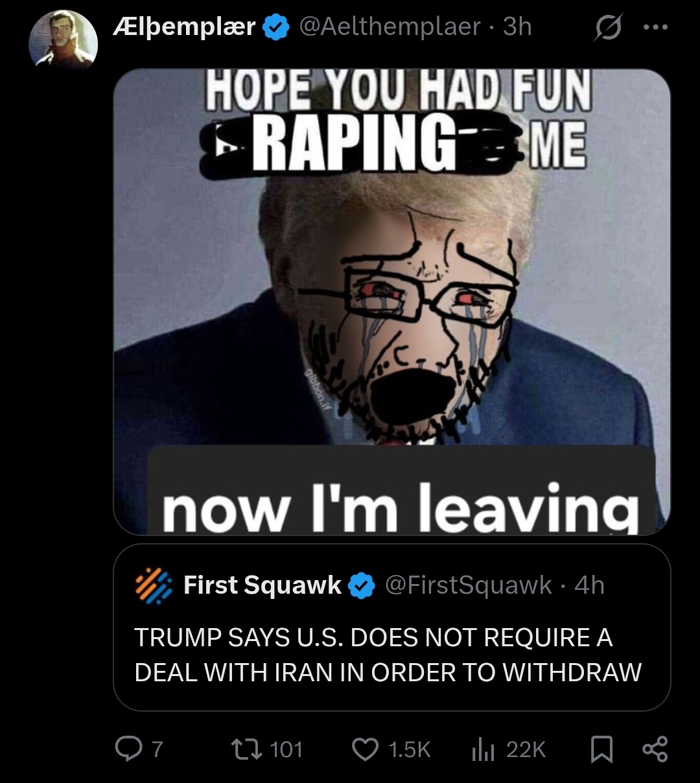Viewport: 700px width, 783px height.
Task: Open quoted tweet about Iran withdrawal
Action: pyautogui.click(x=391, y=627)
